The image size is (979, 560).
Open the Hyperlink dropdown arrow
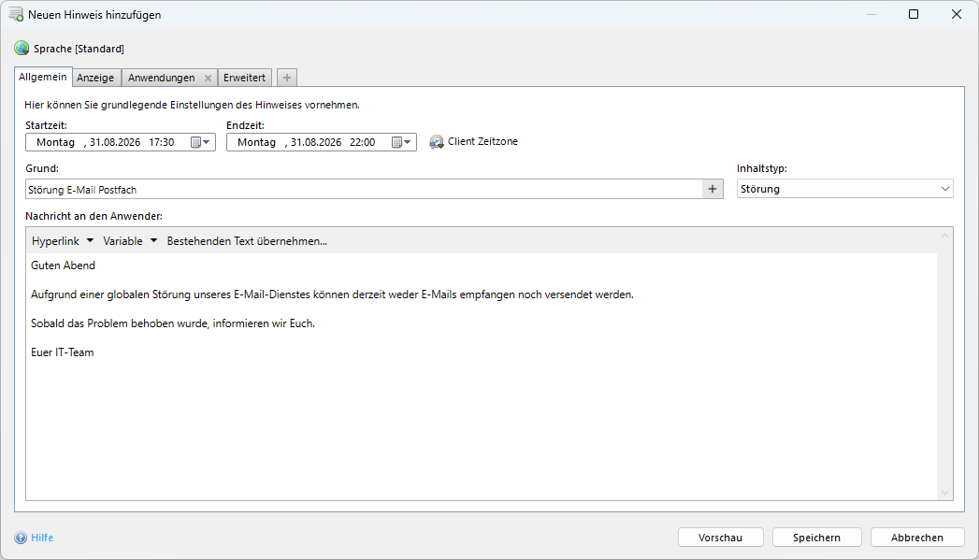coord(90,240)
